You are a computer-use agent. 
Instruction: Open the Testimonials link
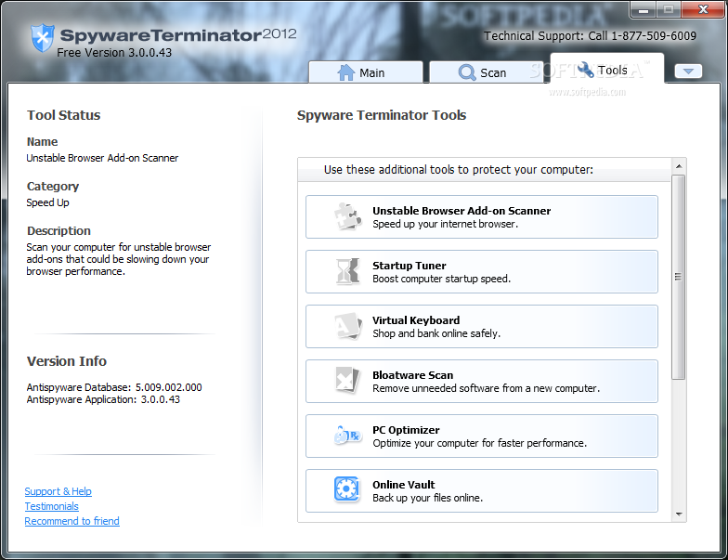tap(52, 506)
